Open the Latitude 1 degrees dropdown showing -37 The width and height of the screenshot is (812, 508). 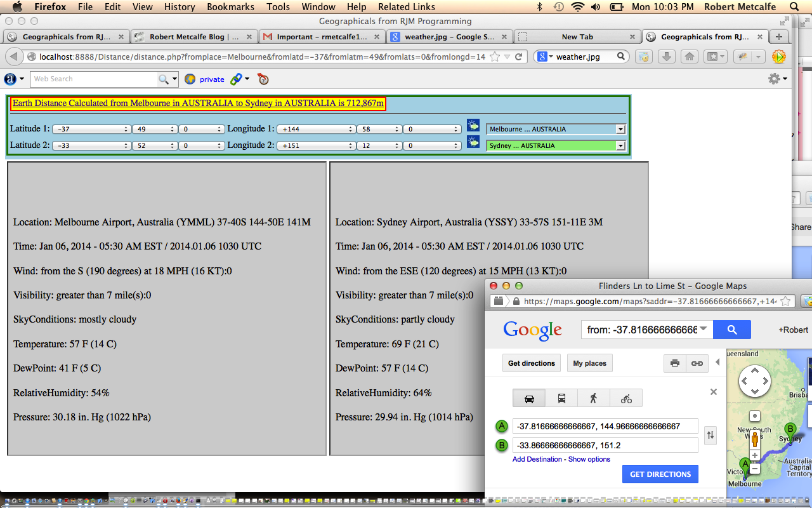91,129
